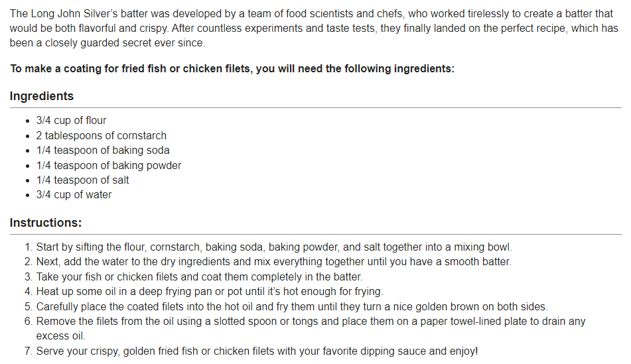631x364 pixels.
Task: Click the intro paragraph about Long John Silver's batter
Action: point(314,28)
